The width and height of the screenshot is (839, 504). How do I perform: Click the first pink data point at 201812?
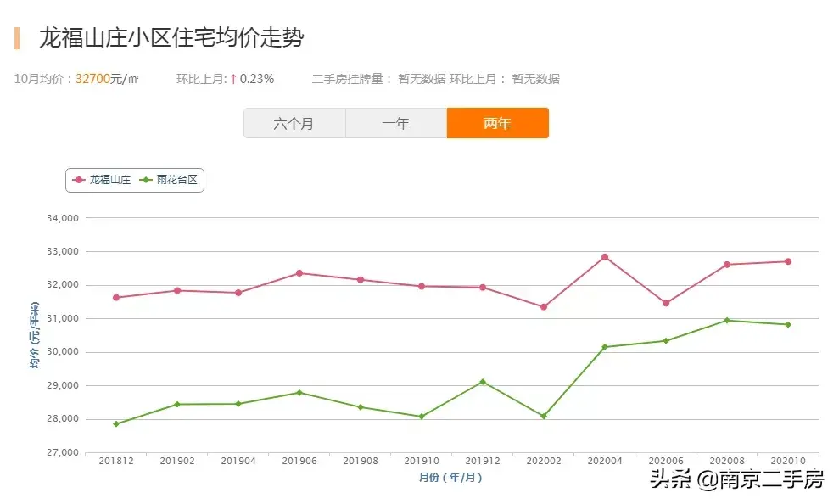(x=115, y=297)
